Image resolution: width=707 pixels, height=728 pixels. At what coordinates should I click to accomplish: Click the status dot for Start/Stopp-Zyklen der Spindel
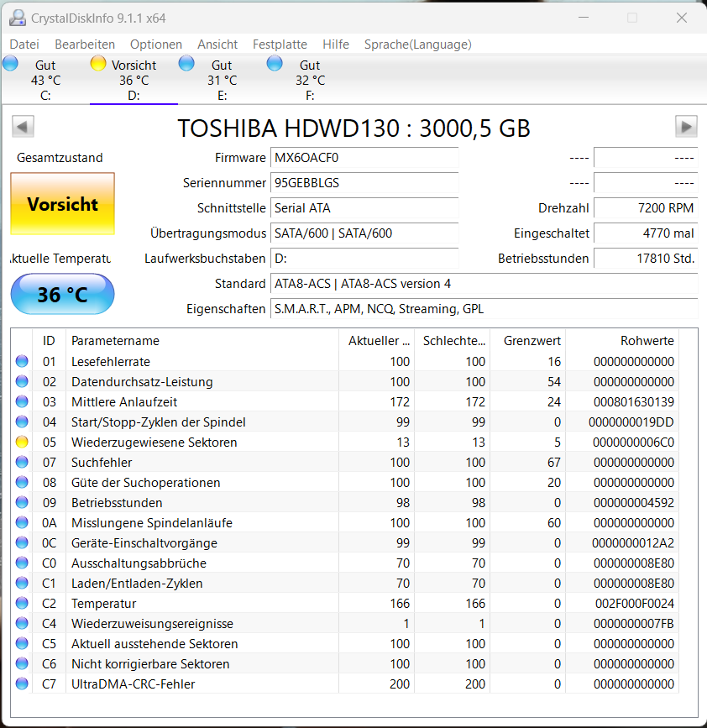pos(22,422)
